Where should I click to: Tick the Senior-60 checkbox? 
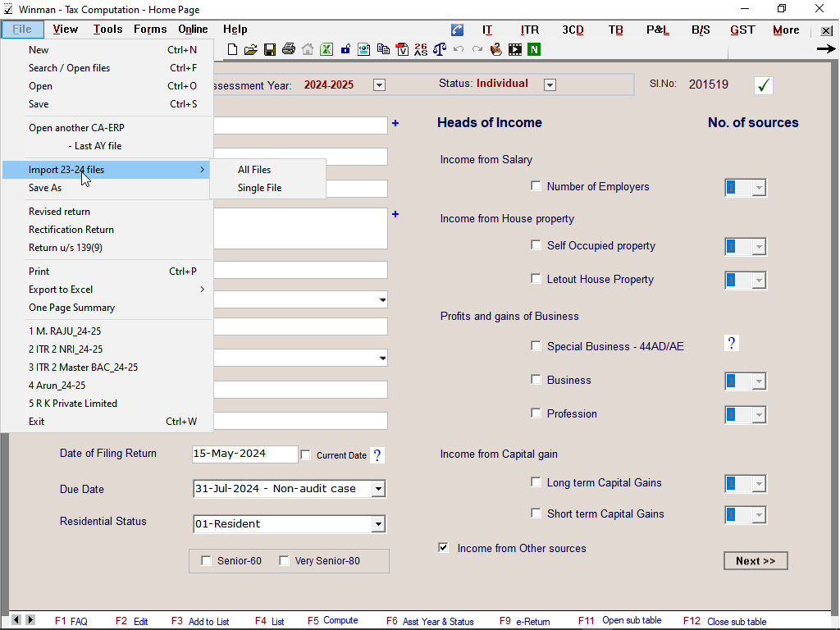click(206, 561)
